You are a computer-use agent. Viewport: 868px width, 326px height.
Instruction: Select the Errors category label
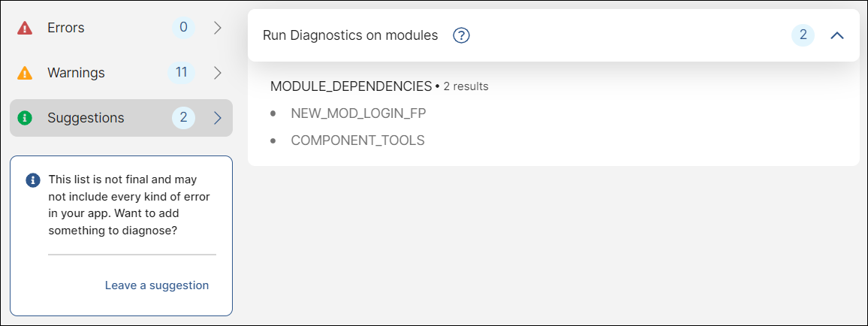[66, 28]
